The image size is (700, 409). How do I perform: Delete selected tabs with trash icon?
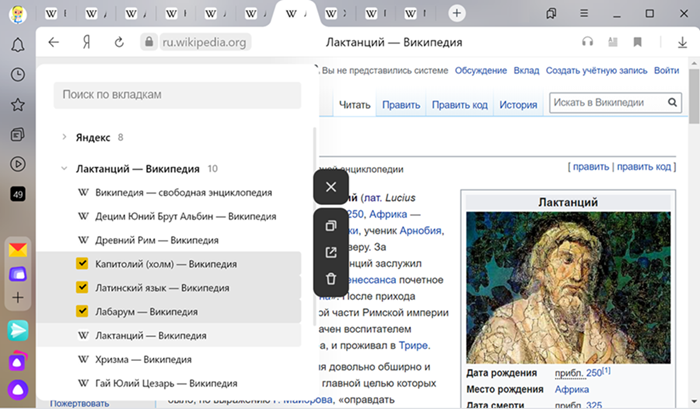pos(331,279)
